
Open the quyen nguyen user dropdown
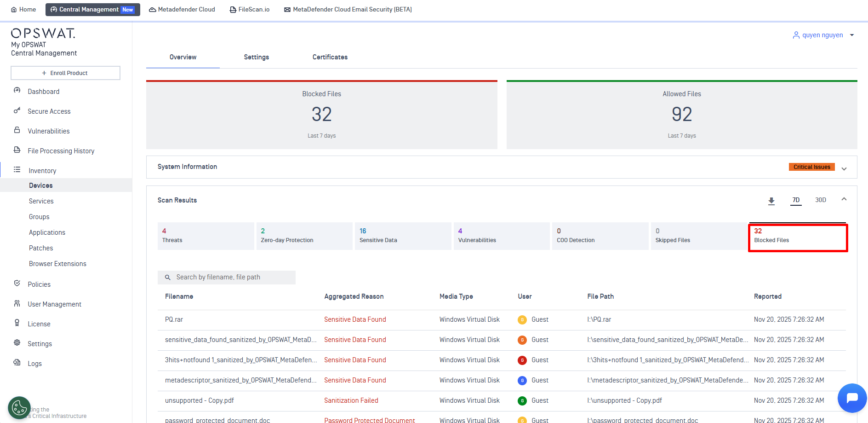(x=823, y=35)
